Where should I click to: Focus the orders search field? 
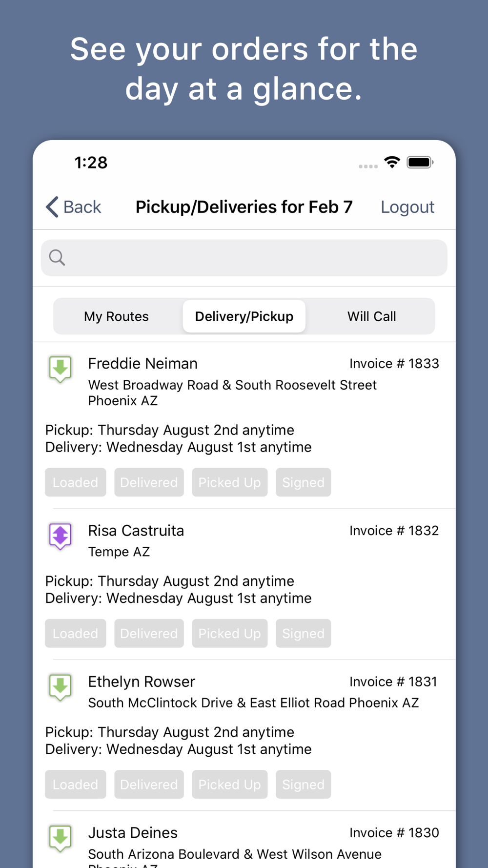point(244,258)
